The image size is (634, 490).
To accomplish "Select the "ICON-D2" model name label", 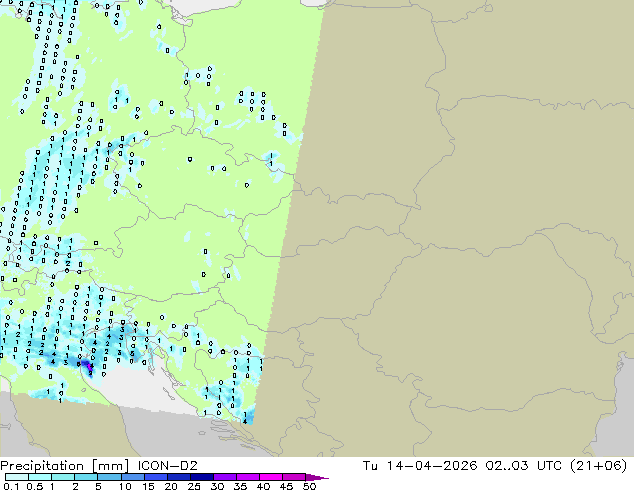I will pyautogui.click(x=167, y=466).
